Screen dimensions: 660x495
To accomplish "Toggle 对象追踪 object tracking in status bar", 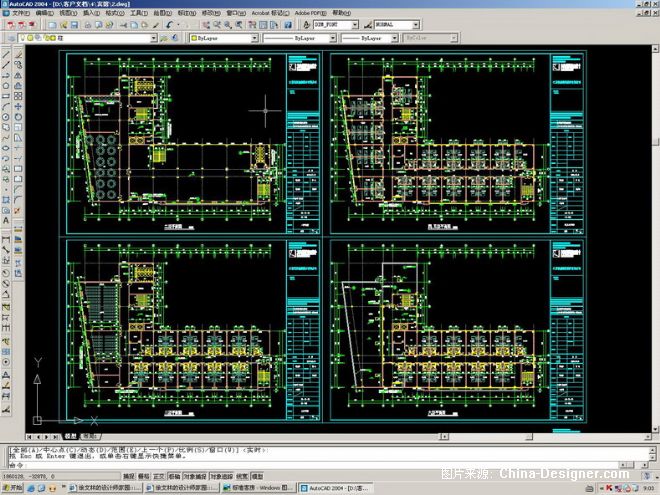I will click(221, 476).
